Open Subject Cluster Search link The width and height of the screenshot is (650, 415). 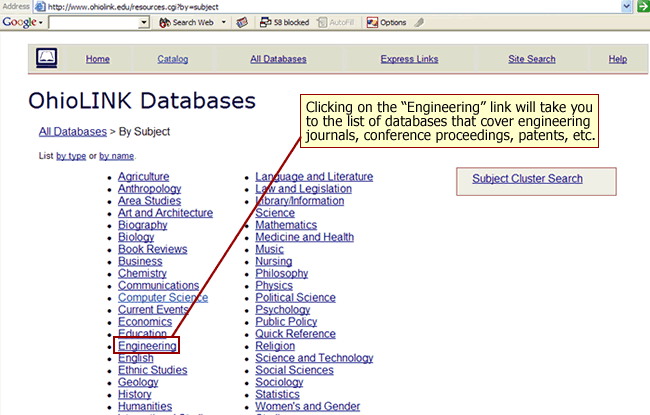tap(527, 178)
